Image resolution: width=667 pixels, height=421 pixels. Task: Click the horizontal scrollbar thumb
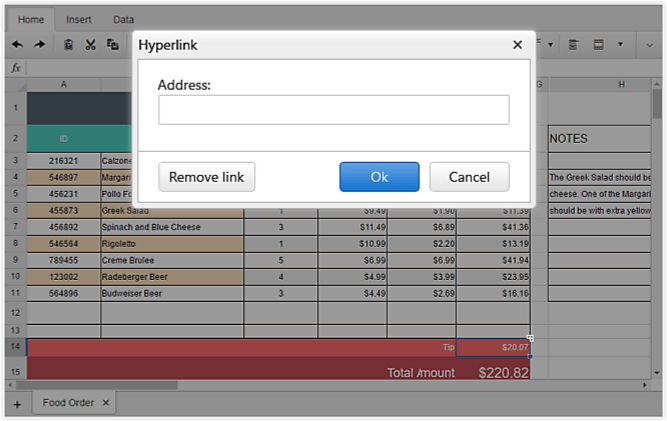coord(97,385)
